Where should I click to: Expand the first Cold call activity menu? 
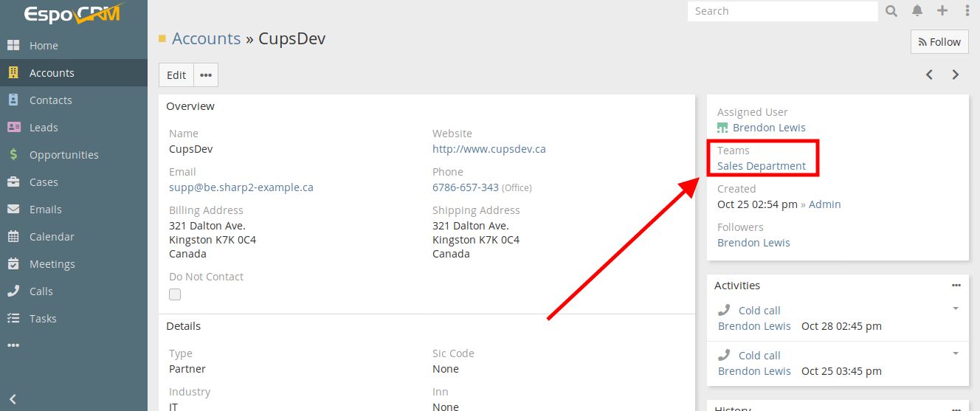956,308
